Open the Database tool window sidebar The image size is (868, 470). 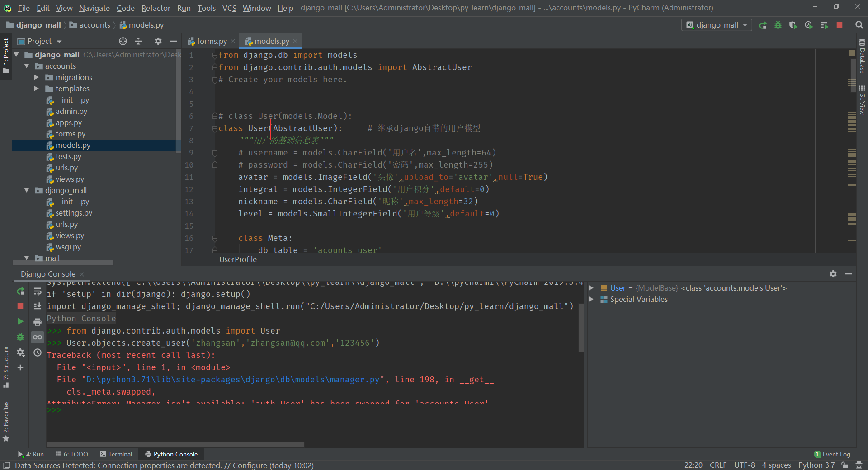point(862,56)
